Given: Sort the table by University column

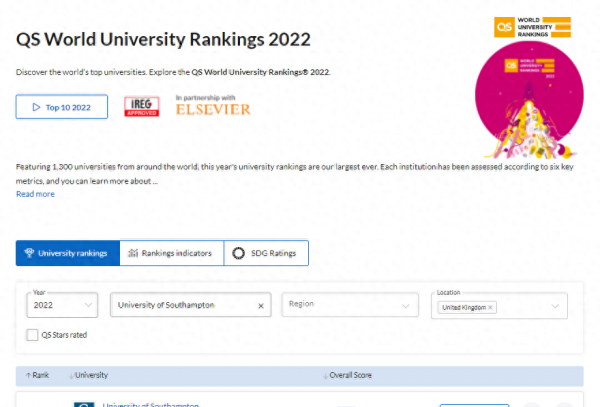Looking at the screenshot, I should [88, 375].
